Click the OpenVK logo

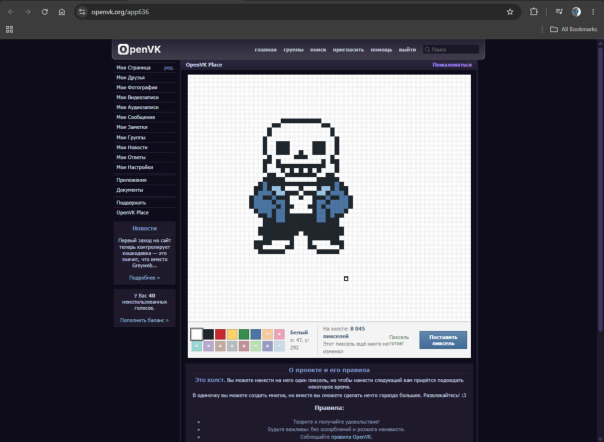click(x=139, y=49)
